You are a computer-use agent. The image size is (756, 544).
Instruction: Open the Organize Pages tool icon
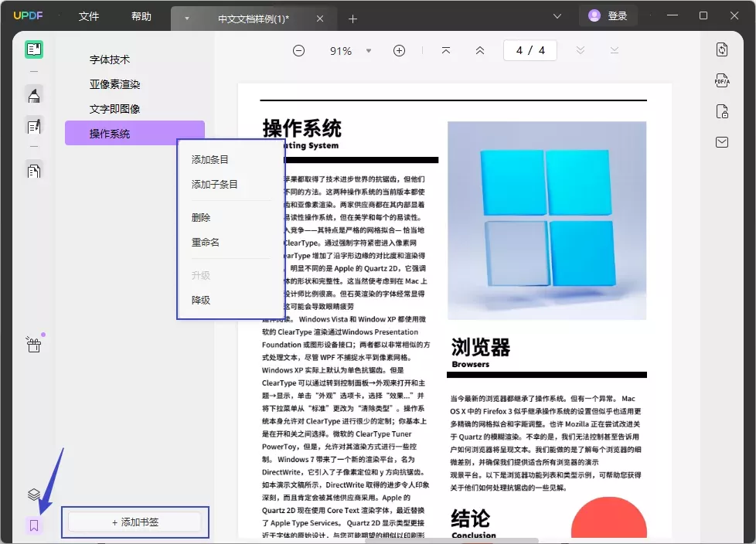[x=34, y=171]
